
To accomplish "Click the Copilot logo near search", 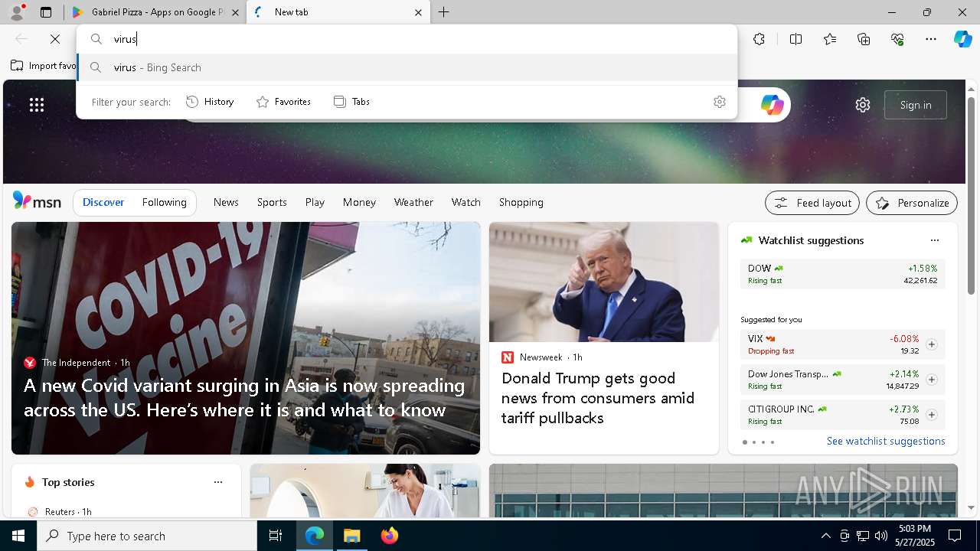I will click(772, 105).
